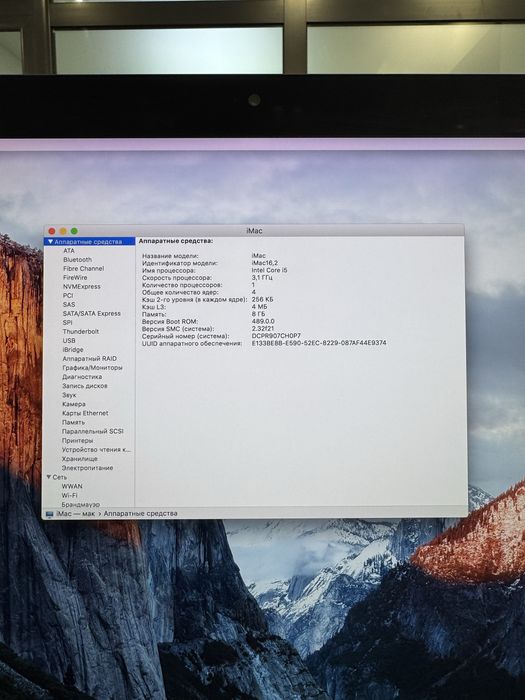Click the green zoom window button
The height and width of the screenshot is (700, 525).
point(74,231)
